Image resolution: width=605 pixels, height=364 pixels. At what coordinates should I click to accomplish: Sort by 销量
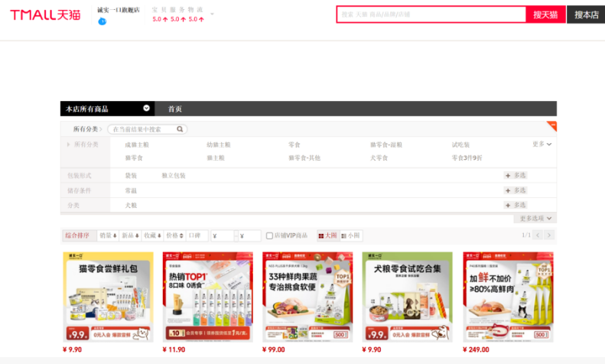click(108, 236)
